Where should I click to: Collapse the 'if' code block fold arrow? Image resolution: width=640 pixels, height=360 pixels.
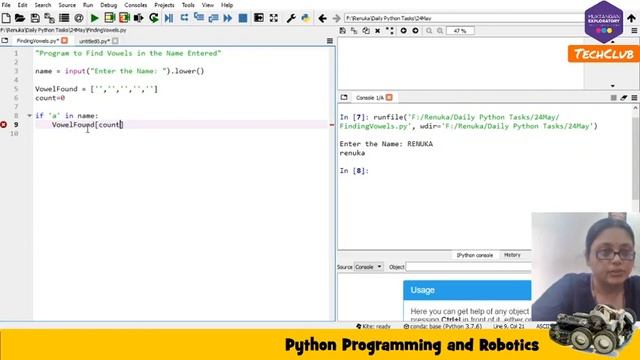point(29,116)
